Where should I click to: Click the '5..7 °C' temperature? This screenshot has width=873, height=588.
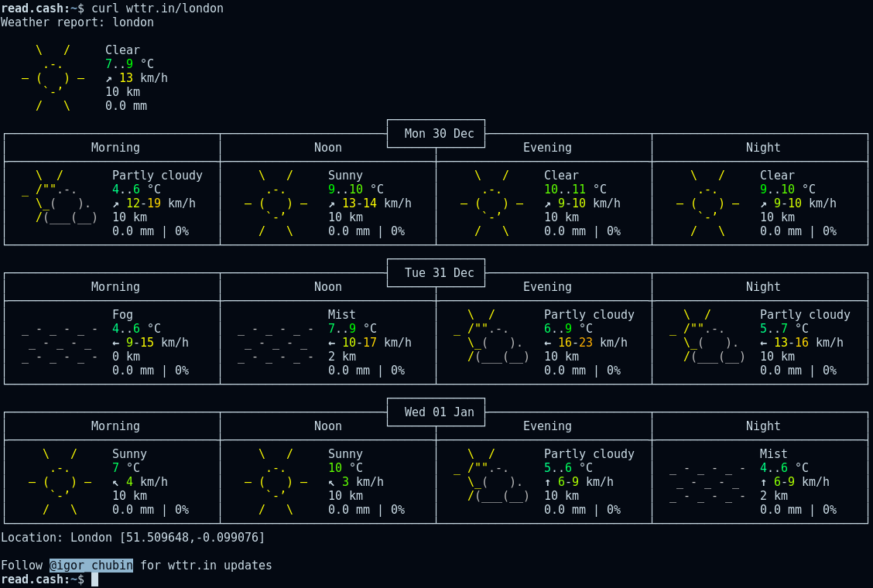[x=785, y=329]
